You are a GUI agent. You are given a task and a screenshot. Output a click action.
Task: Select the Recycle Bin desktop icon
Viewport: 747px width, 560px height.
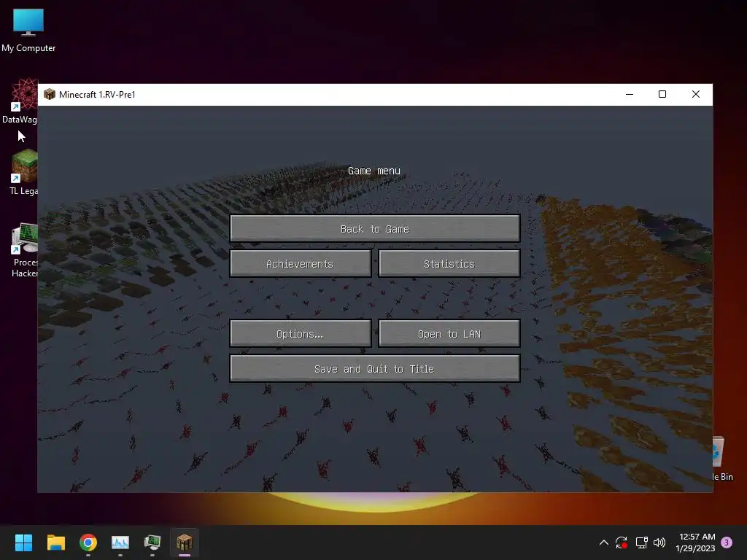(721, 458)
